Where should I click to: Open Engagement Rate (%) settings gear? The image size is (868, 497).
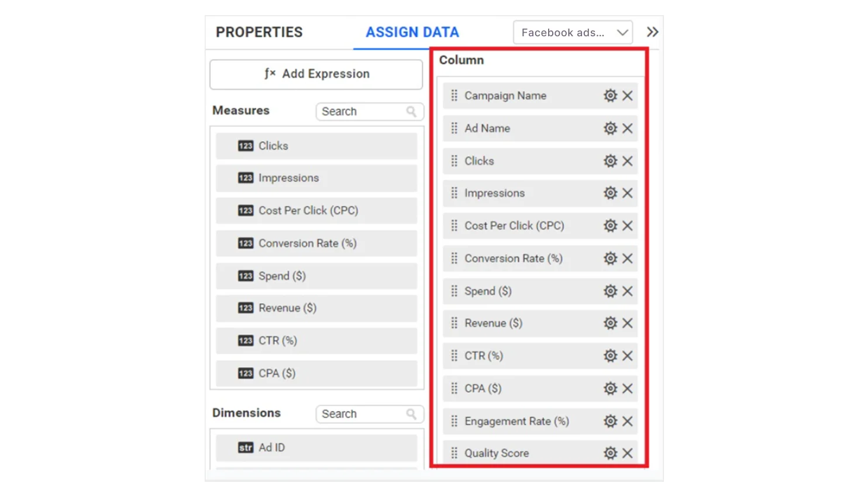[610, 421]
